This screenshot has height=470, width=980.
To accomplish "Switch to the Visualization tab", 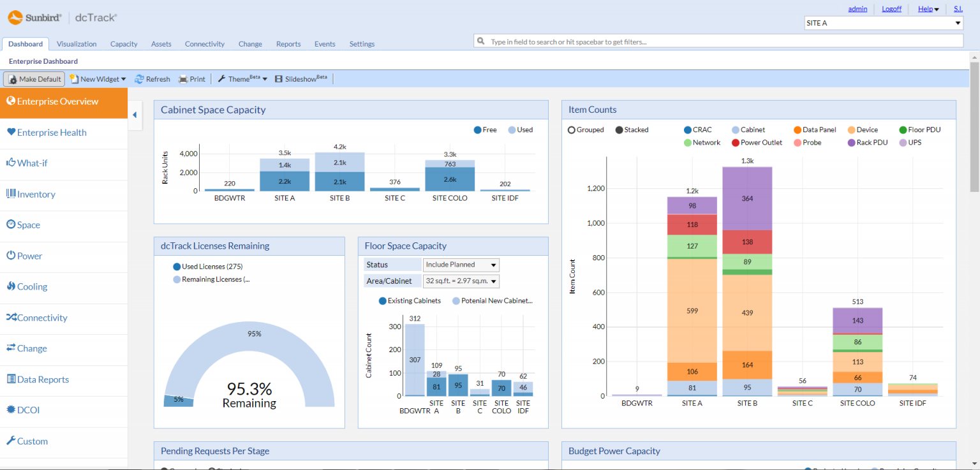I will [77, 44].
